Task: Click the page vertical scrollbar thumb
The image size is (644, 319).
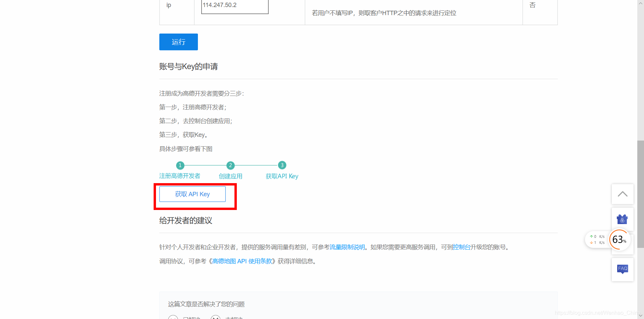Action: coord(641,194)
